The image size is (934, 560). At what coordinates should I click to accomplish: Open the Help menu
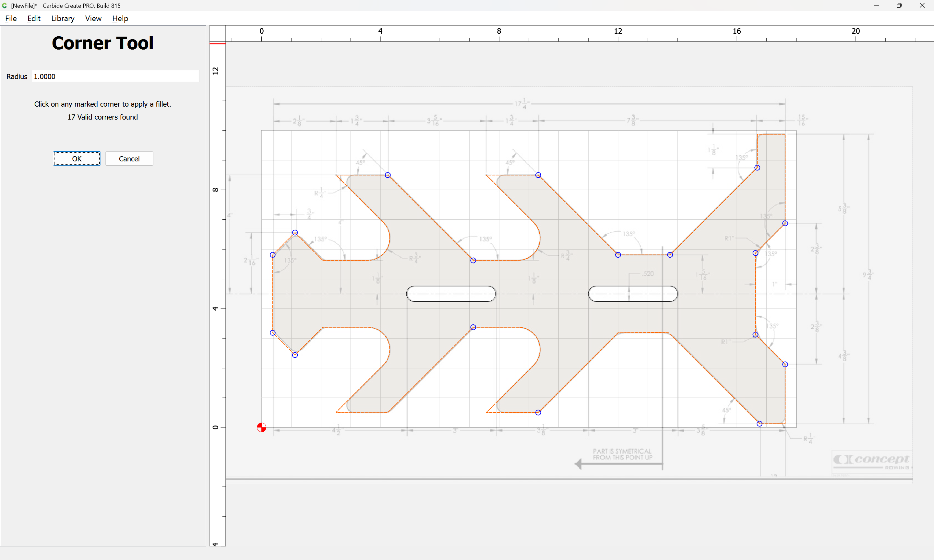pyautogui.click(x=120, y=18)
